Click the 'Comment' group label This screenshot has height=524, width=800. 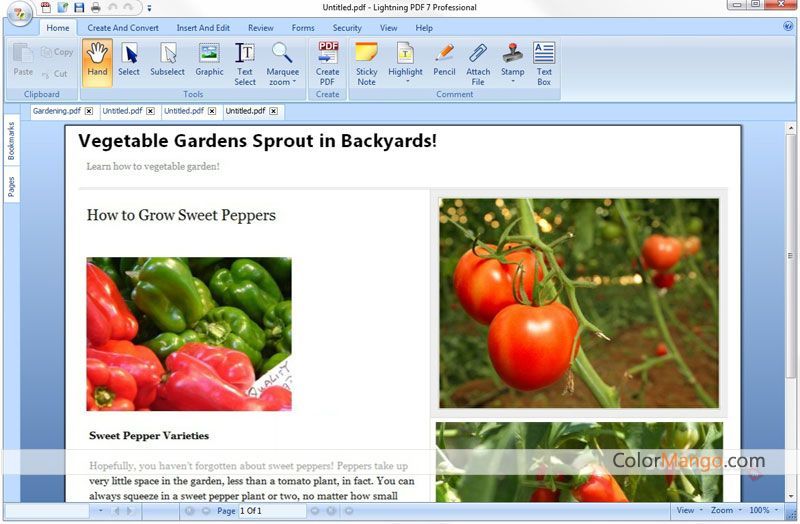click(x=454, y=94)
